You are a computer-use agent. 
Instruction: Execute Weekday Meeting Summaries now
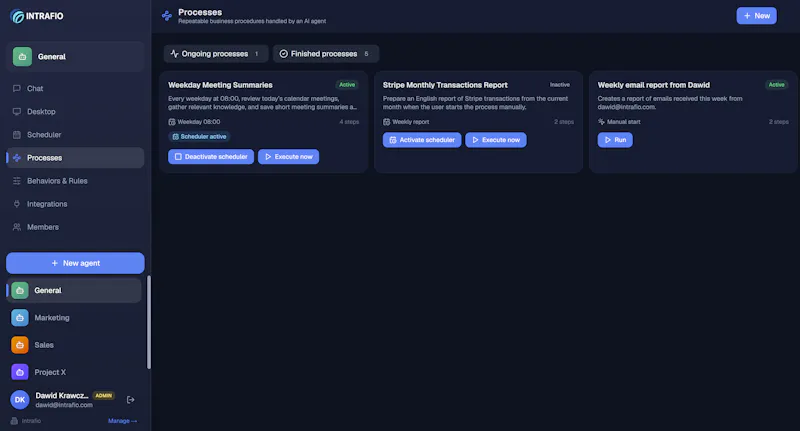point(288,157)
